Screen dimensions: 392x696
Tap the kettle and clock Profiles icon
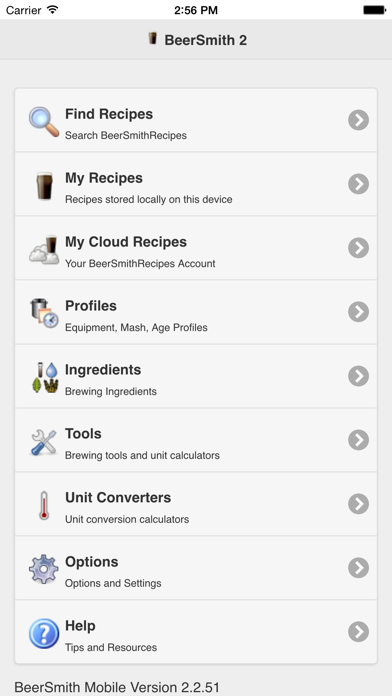click(44, 313)
